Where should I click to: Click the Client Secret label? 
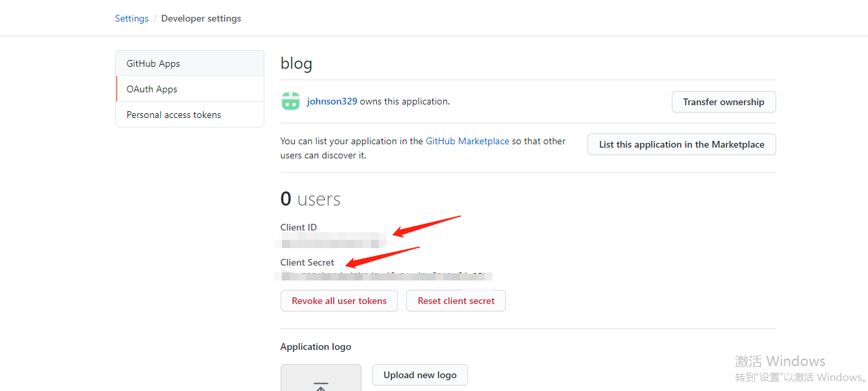(307, 262)
